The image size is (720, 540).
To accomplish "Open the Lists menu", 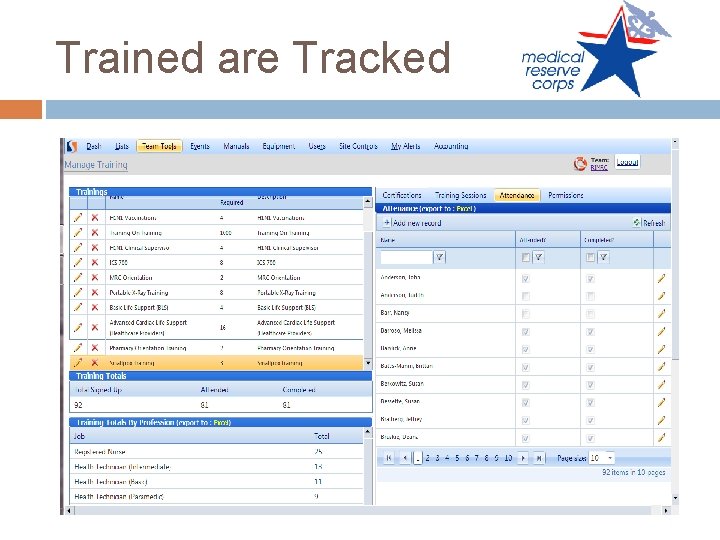I will point(121,146).
